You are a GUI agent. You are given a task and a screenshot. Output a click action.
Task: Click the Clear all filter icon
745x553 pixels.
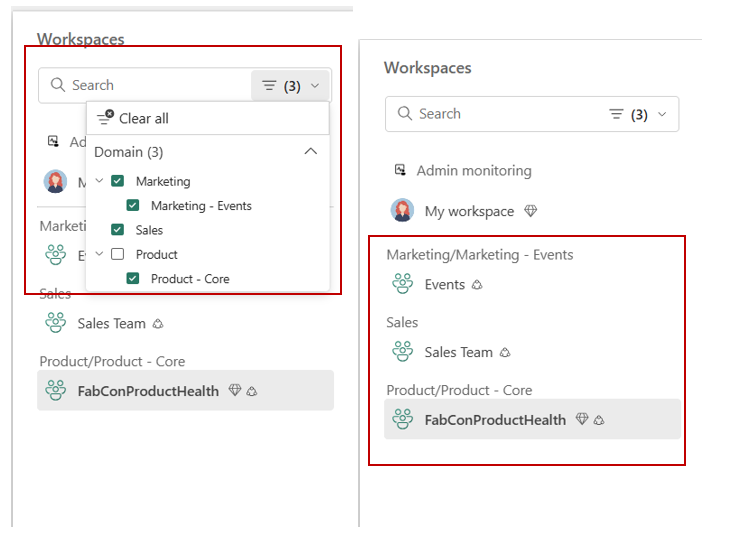tap(105, 117)
